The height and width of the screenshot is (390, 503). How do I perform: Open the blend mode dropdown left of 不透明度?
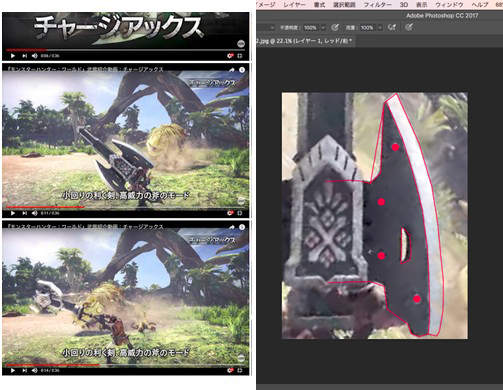pos(272,28)
